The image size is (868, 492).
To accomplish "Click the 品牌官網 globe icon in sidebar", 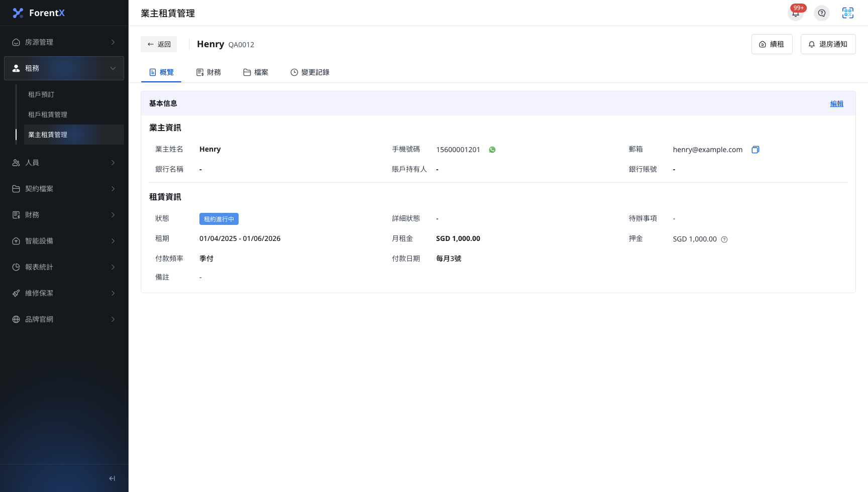I will point(16,319).
